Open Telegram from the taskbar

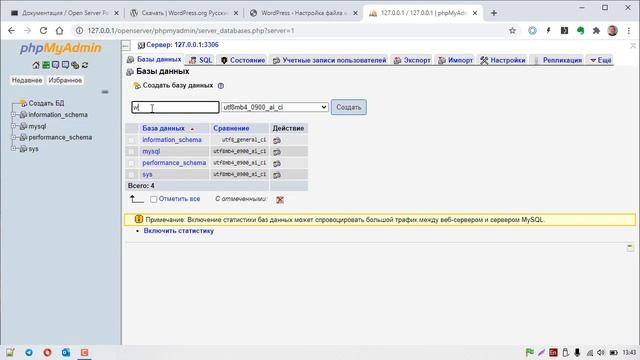29,352
